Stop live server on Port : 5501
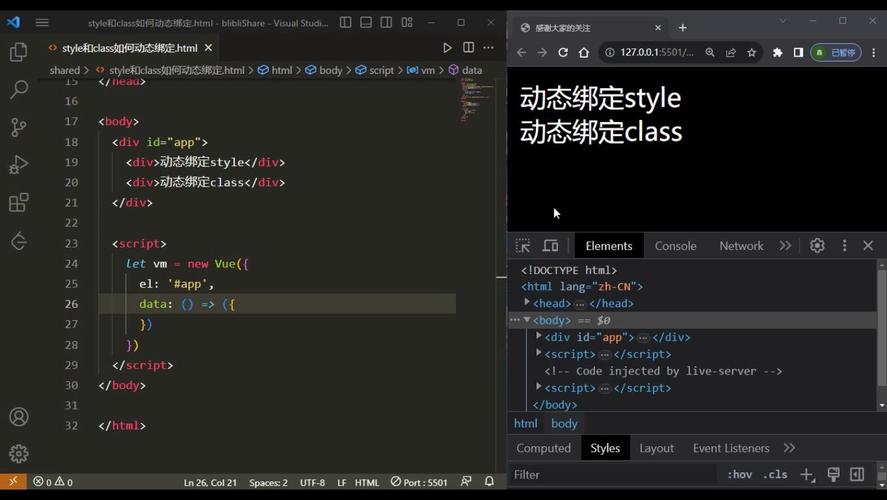The image size is (887, 500). click(419, 482)
